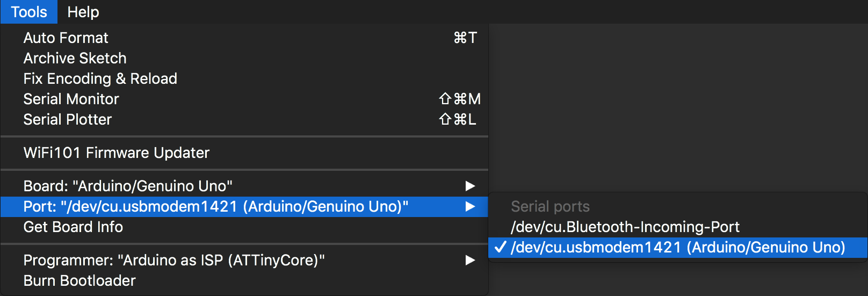Open the Help menu
Screen dimensions: 868x296
coord(83,12)
